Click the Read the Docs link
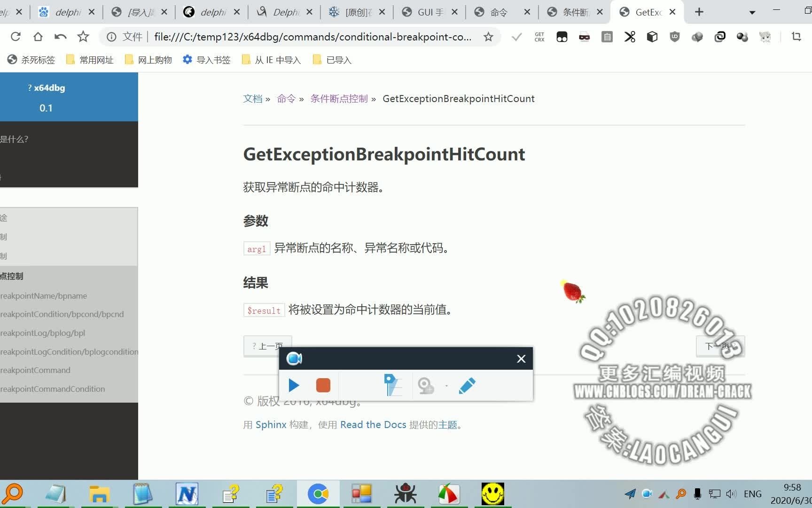This screenshot has height=508, width=812. pos(374,424)
